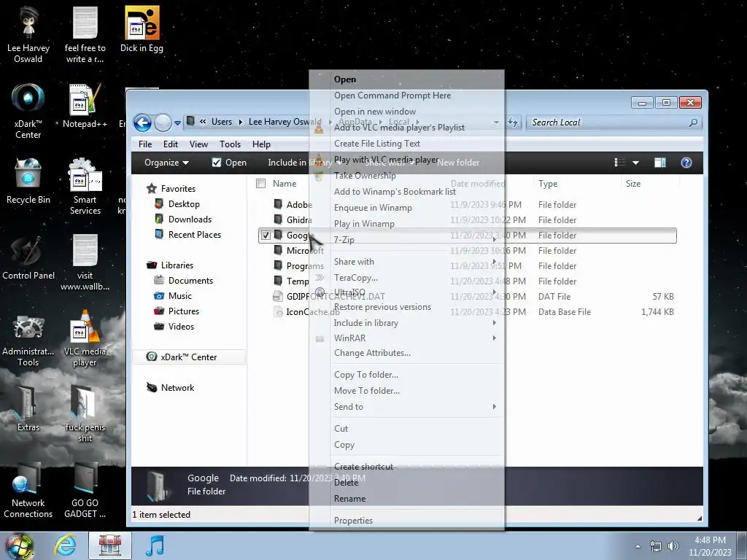Open Notepad++ from the desktop
Screen dimensions: 747x560
(85, 106)
